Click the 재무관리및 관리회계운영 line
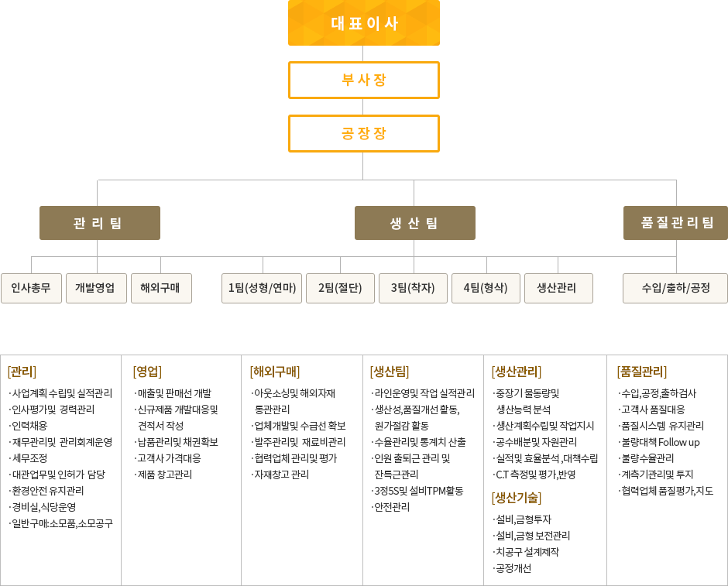 pos(60,442)
